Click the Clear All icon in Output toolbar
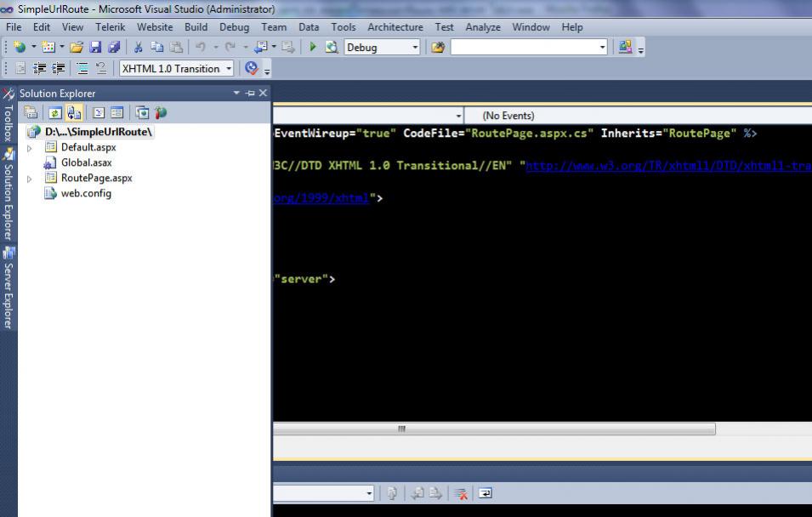Screen dimensions: 812x517 point(460,494)
